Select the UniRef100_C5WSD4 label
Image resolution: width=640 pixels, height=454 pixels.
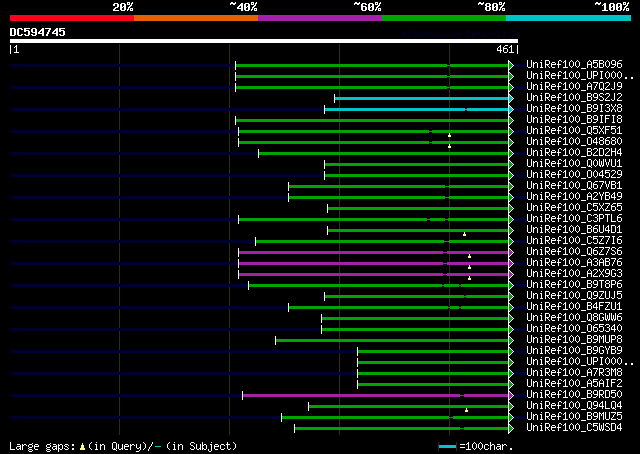pos(574,428)
